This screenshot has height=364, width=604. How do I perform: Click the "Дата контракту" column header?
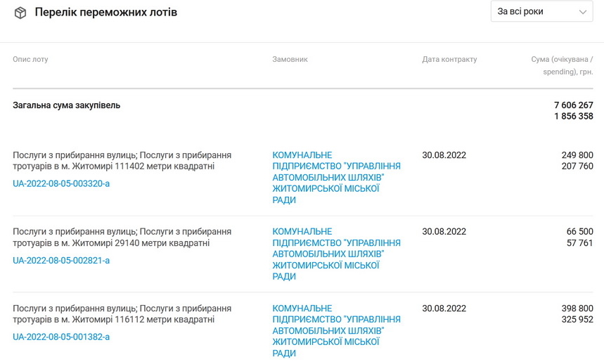pyautogui.click(x=449, y=59)
